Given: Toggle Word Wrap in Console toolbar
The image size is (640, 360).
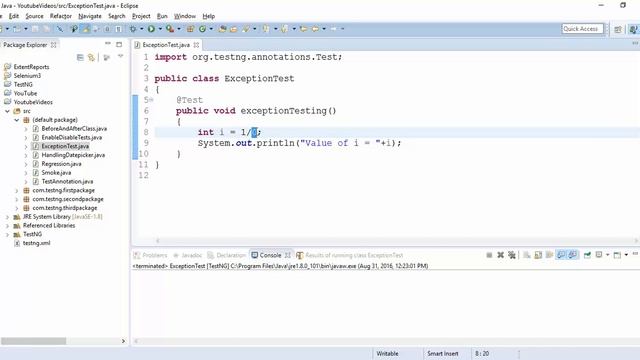Looking at the screenshot, I should coord(549,255).
